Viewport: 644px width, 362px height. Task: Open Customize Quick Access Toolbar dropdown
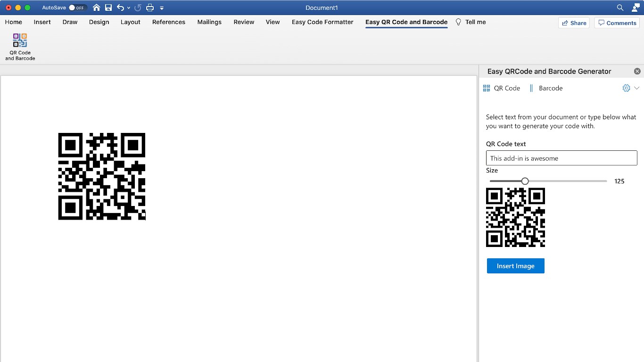[x=162, y=8]
